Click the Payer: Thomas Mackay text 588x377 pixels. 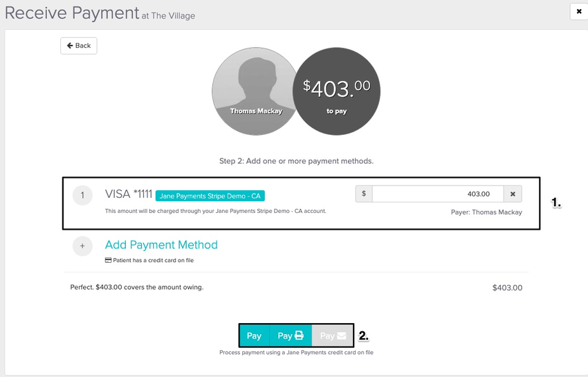click(486, 212)
